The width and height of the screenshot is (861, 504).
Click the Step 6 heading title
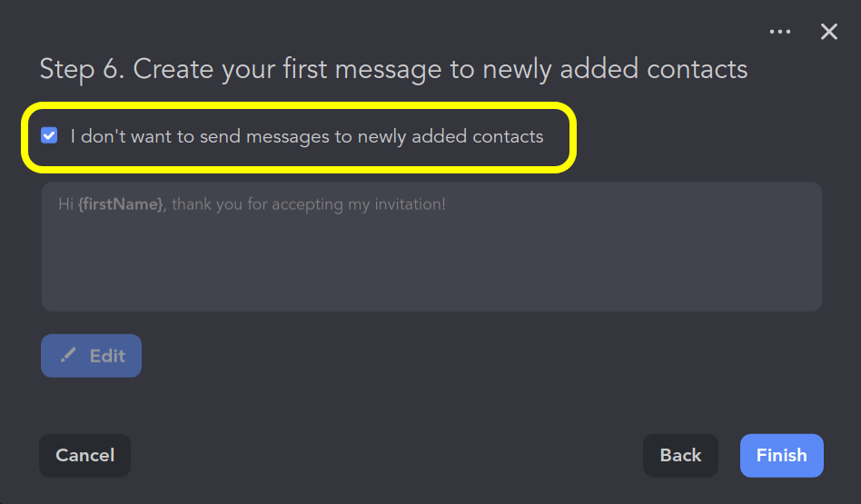(393, 69)
